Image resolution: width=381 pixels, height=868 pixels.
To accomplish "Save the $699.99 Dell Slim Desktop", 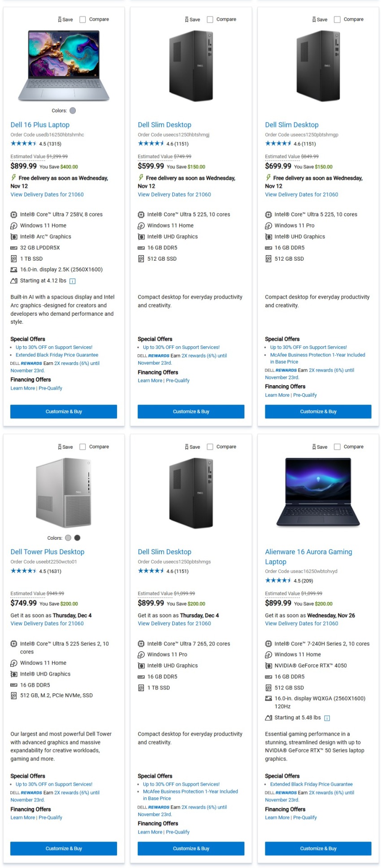I will click(320, 20).
